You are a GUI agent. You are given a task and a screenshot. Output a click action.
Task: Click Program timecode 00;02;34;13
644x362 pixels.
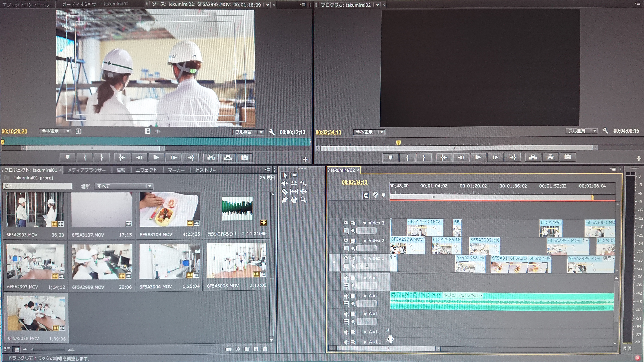328,132
